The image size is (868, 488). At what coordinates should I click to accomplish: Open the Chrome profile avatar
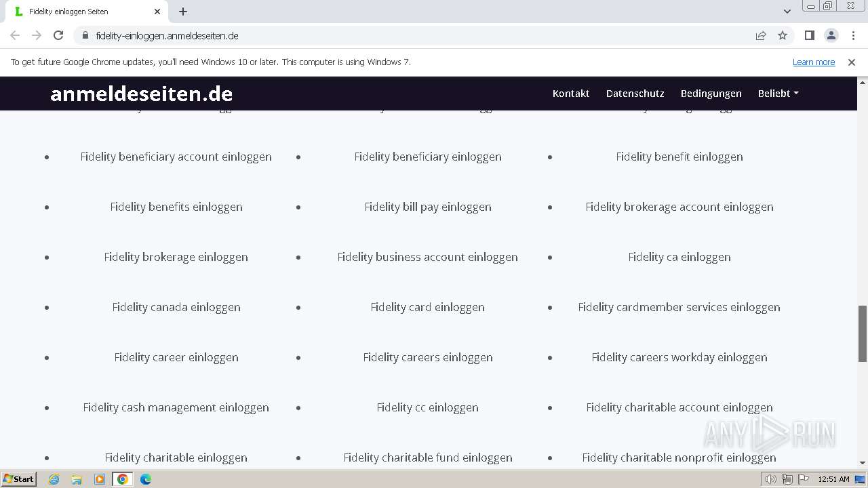coord(831,35)
